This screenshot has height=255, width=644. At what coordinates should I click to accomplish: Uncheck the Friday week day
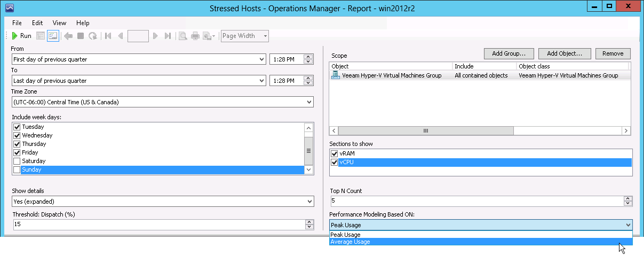17,152
